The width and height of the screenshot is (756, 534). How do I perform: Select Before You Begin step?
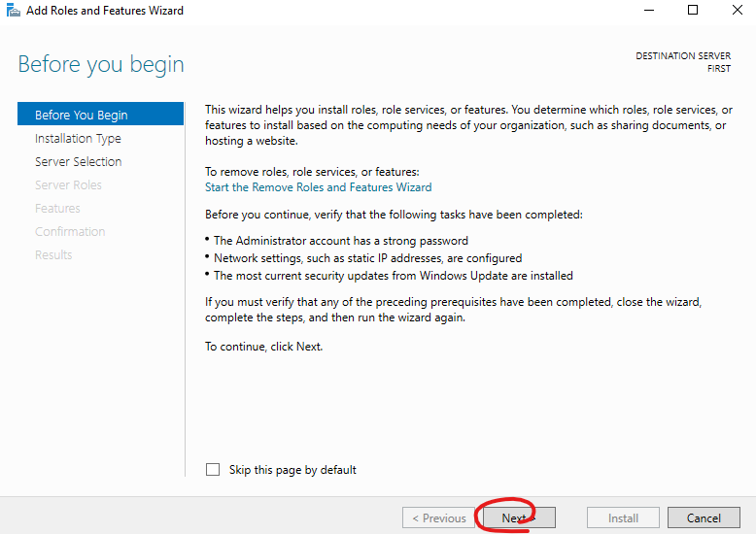(x=100, y=115)
